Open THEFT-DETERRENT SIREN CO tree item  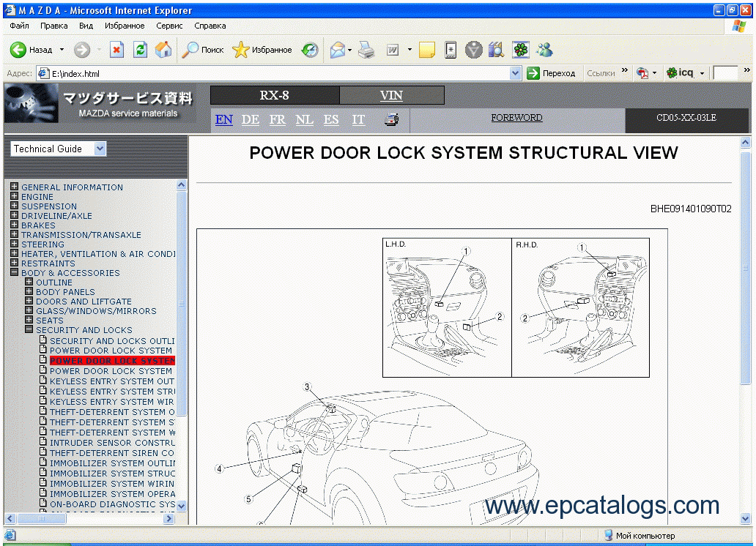click(x=112, y=453)
